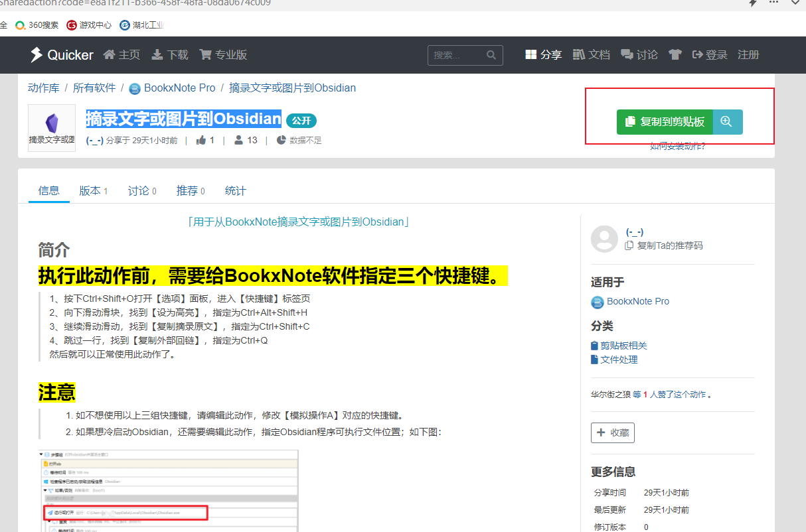Open the 如何安装动作 link

tap(679, 146)
